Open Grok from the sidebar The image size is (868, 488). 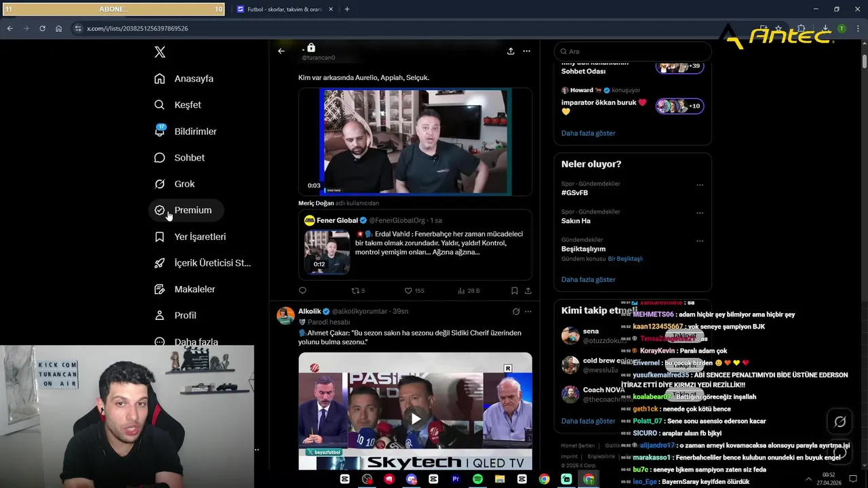point(175,184)
